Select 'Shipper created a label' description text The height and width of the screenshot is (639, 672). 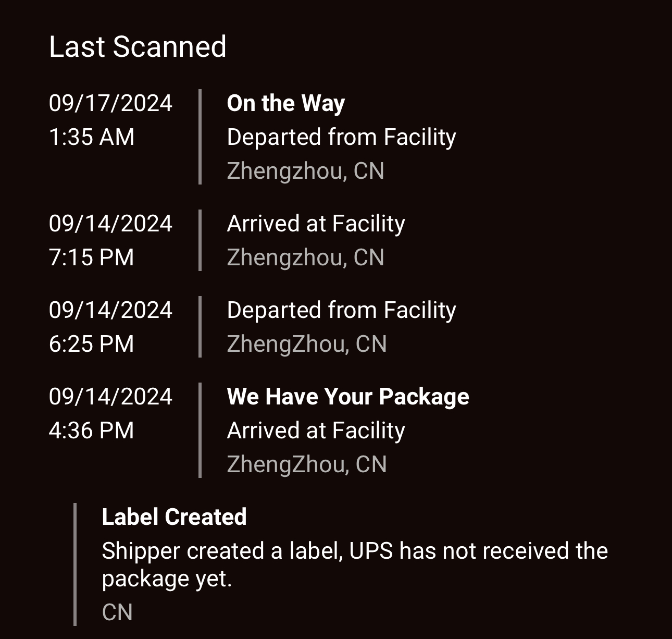(355, 565)
